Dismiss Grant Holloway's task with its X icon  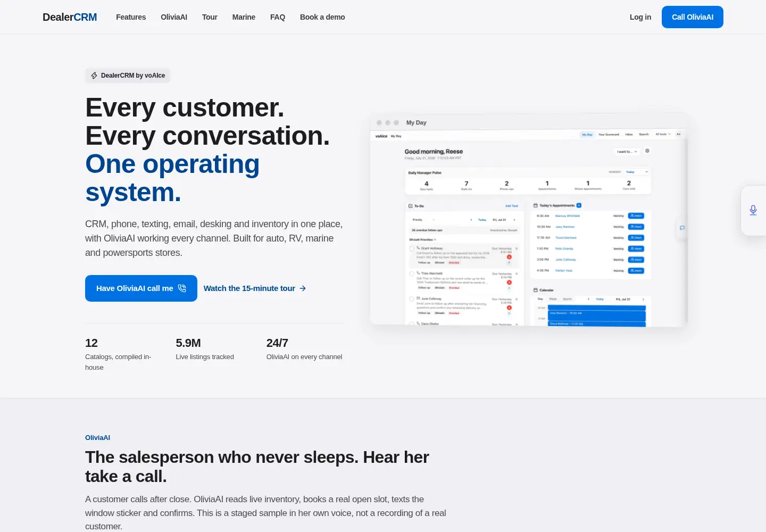tap(517, 248)
